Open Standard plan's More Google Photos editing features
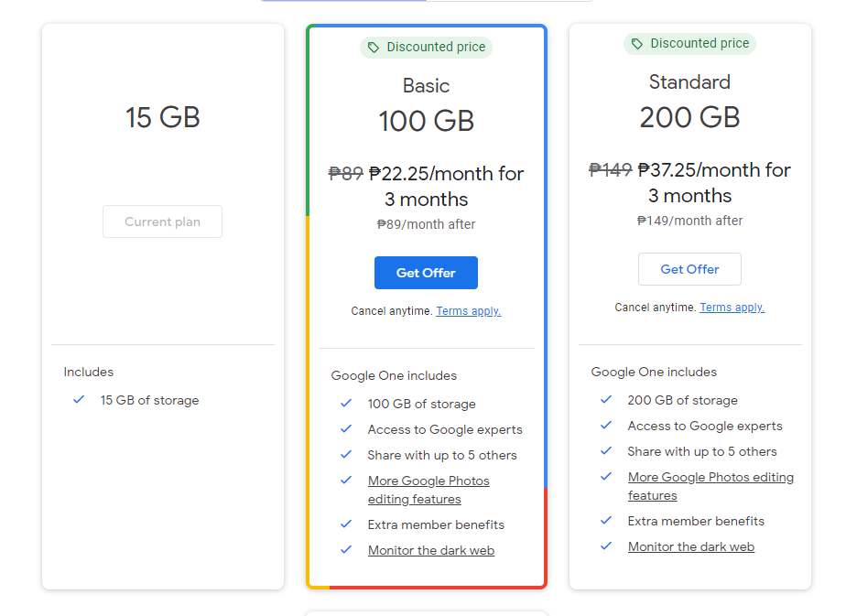 tap(710, 486)
